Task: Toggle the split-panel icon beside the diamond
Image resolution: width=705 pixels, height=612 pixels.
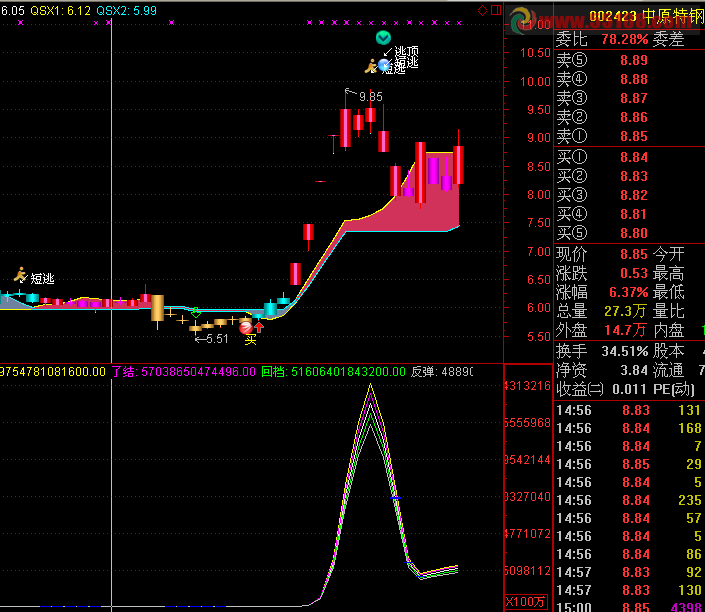Action: click(x=496, y=10)
